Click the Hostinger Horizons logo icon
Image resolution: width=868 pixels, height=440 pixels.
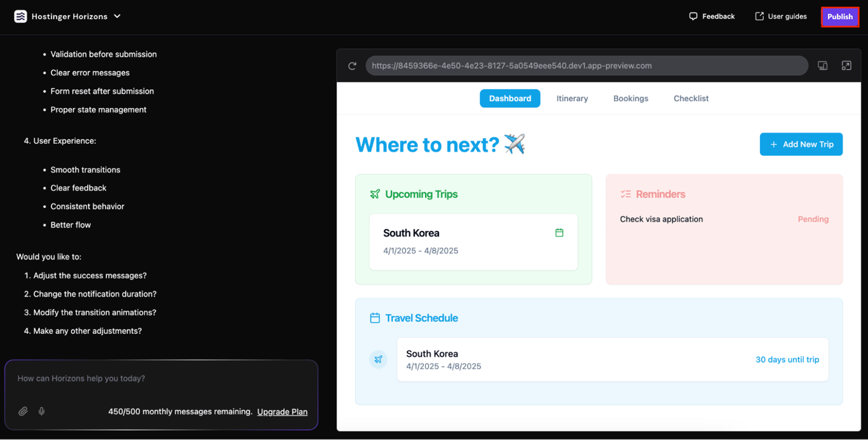[x=21, y=16]
